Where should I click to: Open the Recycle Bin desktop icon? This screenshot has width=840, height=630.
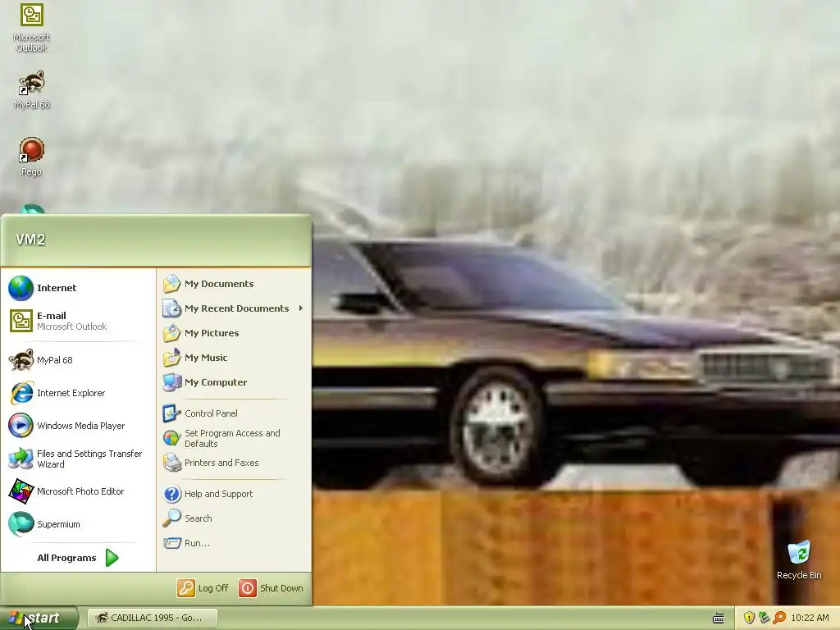(799, 560)
